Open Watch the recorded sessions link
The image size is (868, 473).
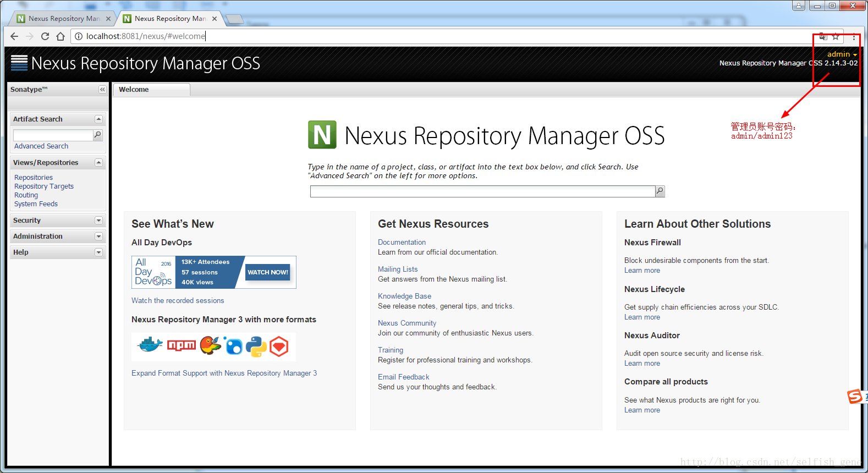tap(178, 301)
